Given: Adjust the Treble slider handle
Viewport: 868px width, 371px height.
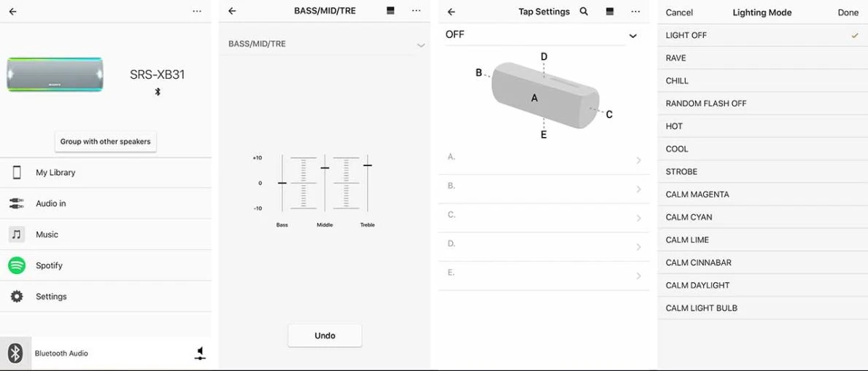Looking at the screenshot, I should tap(368, 165).
